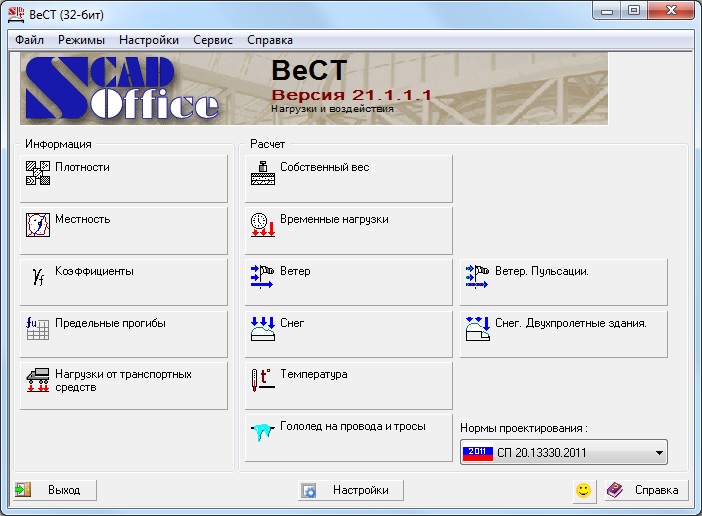Open Снег. Двухпролетные здания. mode

[564, 334]
